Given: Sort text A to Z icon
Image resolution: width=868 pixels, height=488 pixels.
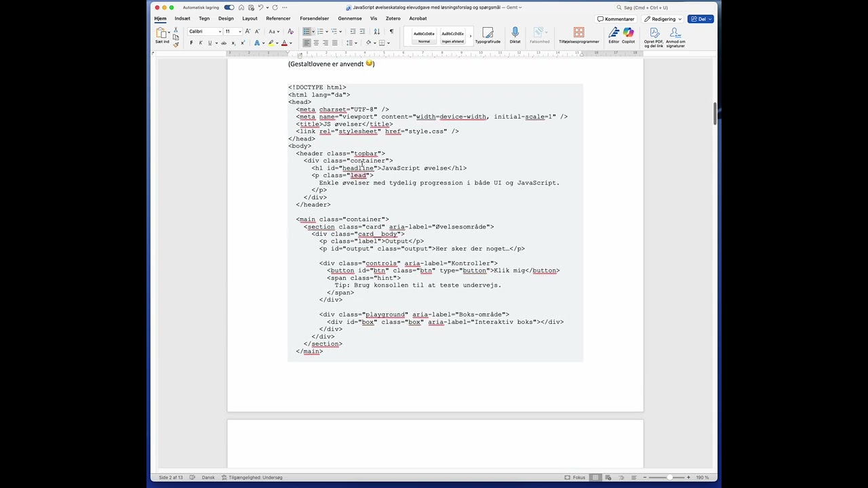Looking at the screenshot, I should pos(376,31).
